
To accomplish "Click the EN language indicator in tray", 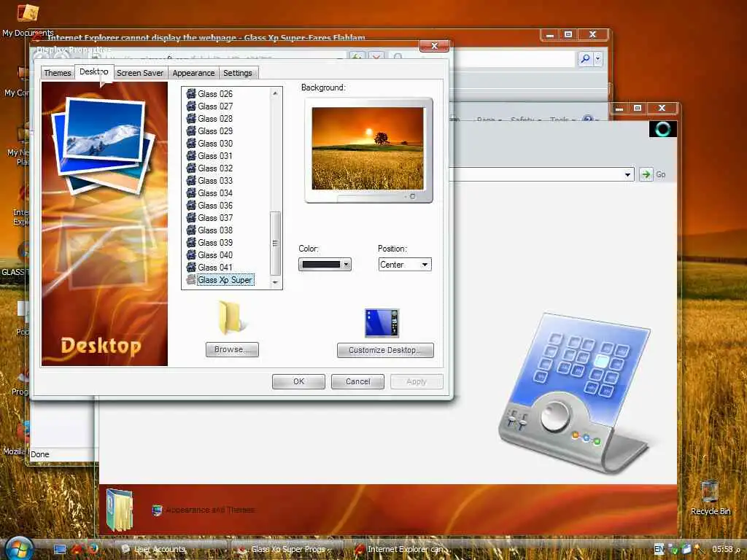I will [659, 549].
